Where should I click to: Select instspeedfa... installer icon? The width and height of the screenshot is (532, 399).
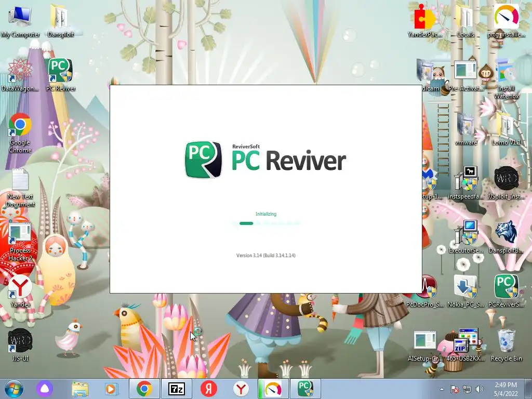[x=465, y=182]
